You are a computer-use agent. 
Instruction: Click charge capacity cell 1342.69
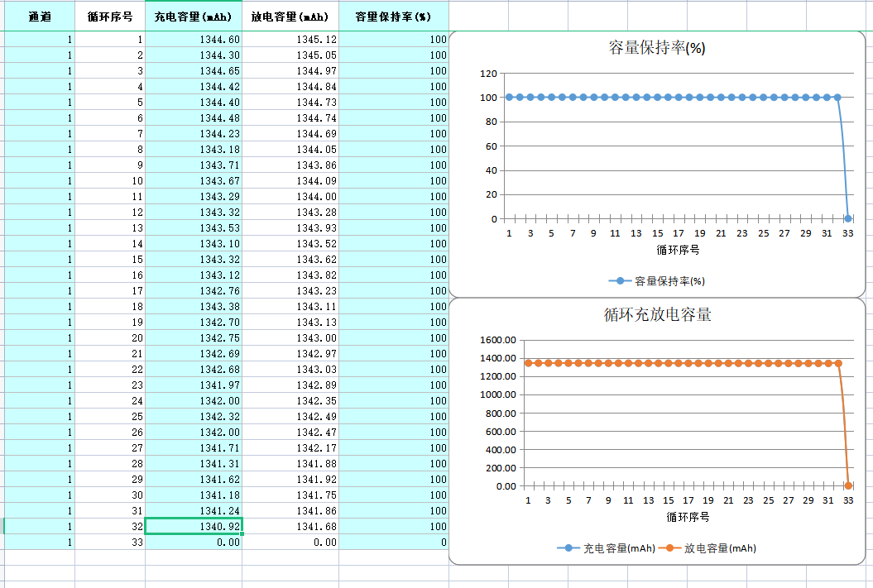[193, 354]
